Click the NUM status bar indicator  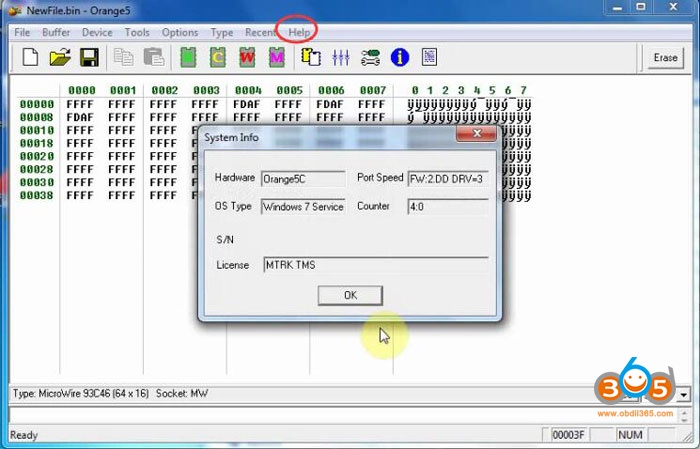(x=630, y=435)
